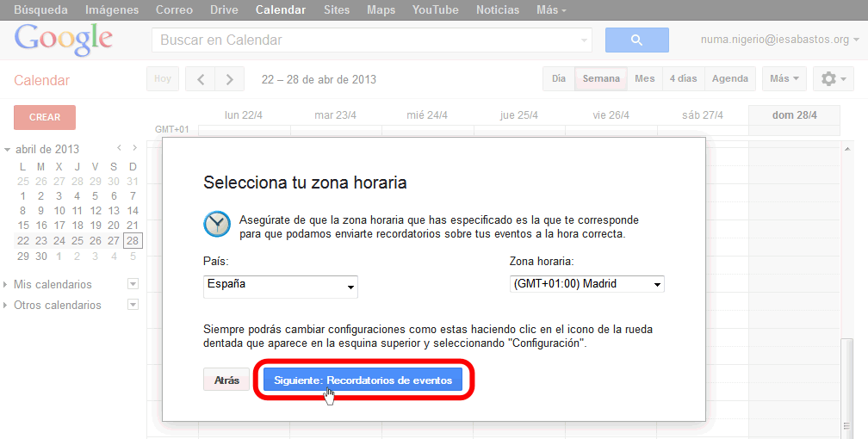868x439 pixels.
Task: Open the País dropdown showing España
Action: 281,287
